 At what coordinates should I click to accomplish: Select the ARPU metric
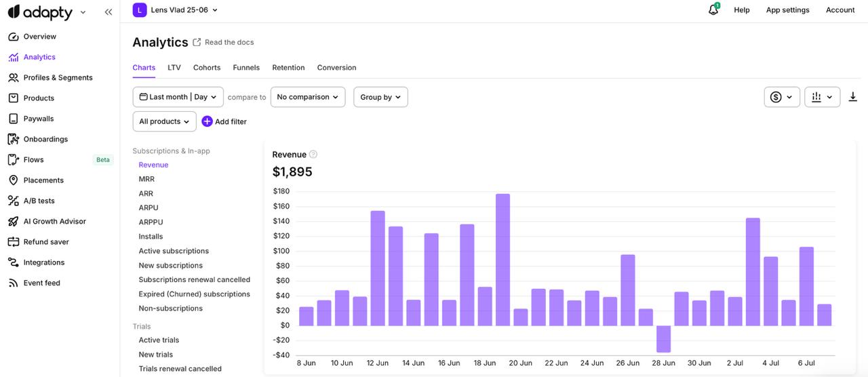149,207
